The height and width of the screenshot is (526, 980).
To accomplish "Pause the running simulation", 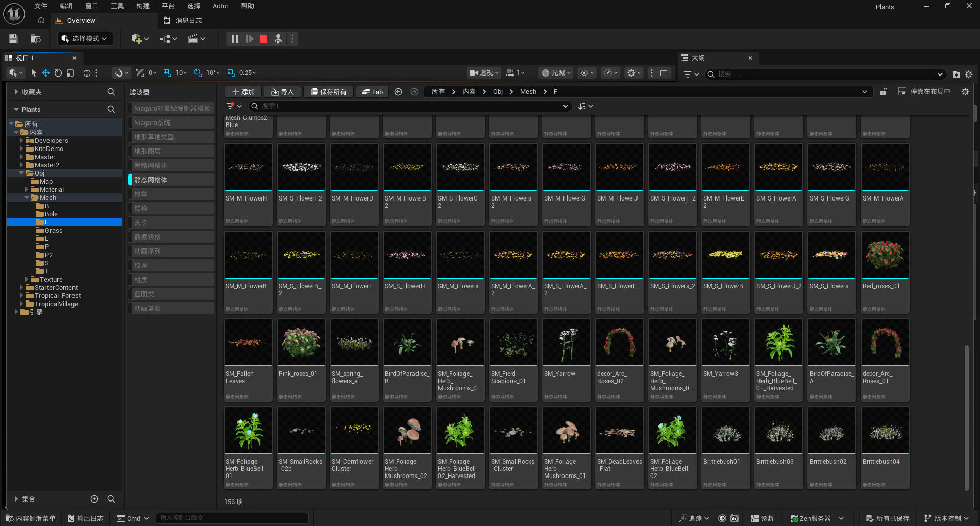I will (x=235, y=39).
